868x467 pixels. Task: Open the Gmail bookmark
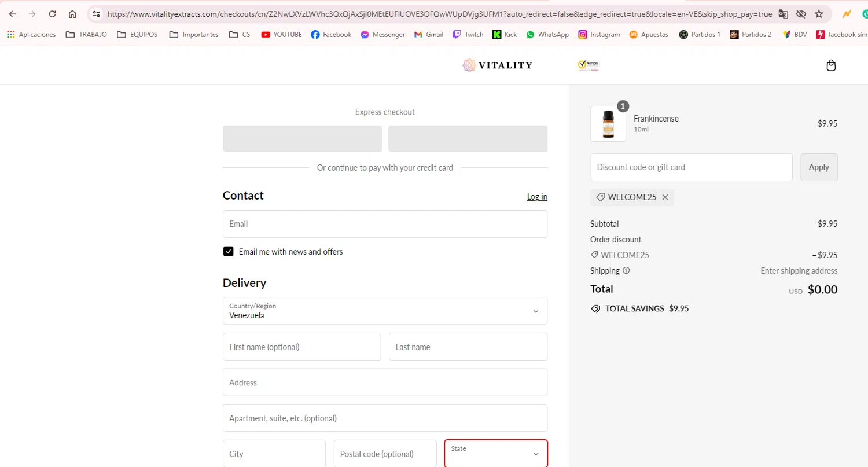[x=428, y=35]
